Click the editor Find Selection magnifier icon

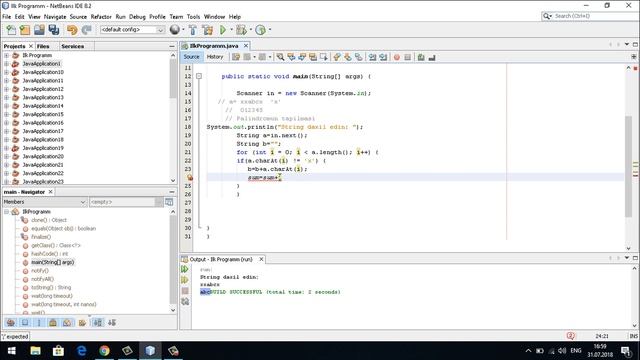click(280, 57)
